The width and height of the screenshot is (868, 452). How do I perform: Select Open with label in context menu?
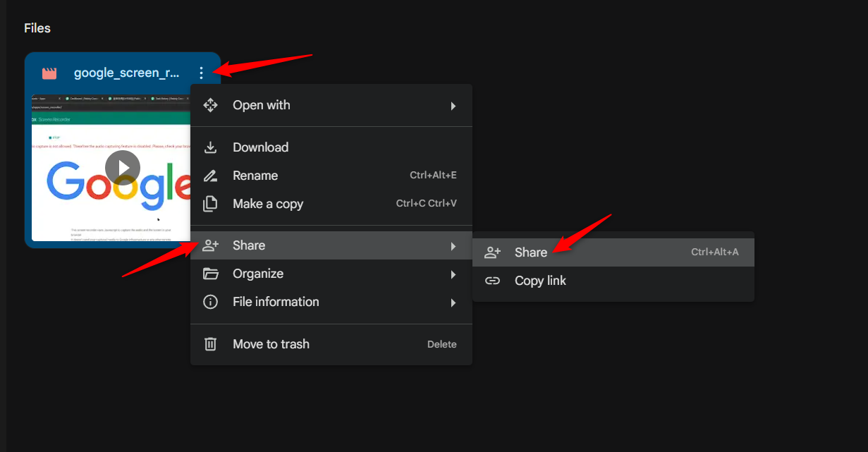click(x=262, y=105)
